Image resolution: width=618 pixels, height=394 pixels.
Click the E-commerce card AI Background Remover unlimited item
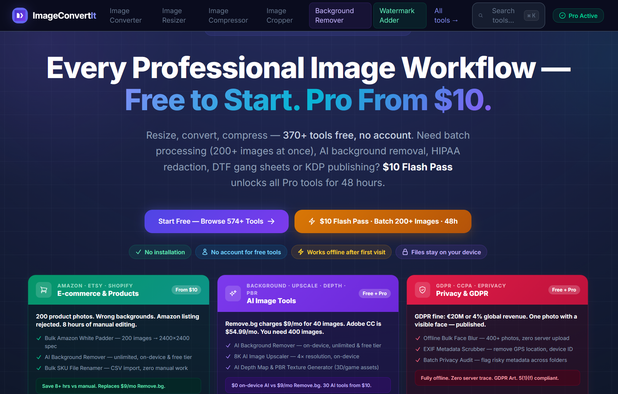click(x=118, y=357)
